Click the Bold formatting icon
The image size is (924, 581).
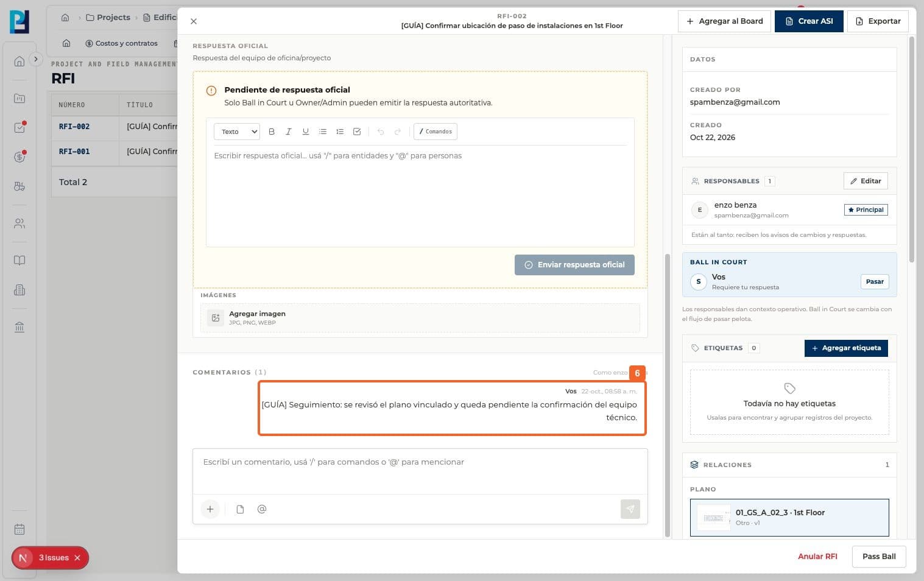pyautogui.click(x=272, y=132)
